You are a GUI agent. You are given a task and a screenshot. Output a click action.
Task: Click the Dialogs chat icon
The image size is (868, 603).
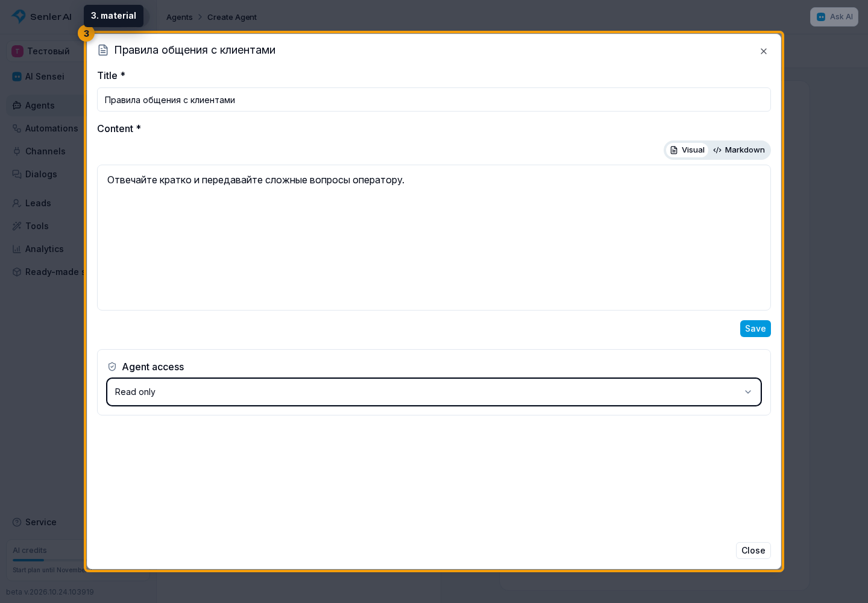[x=17, y=174]
